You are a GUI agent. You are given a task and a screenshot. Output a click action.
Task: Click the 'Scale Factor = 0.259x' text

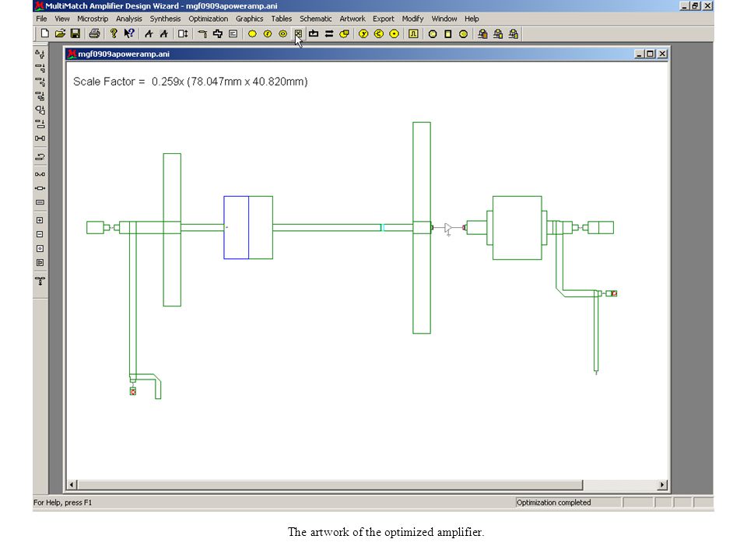click(128, 82)
